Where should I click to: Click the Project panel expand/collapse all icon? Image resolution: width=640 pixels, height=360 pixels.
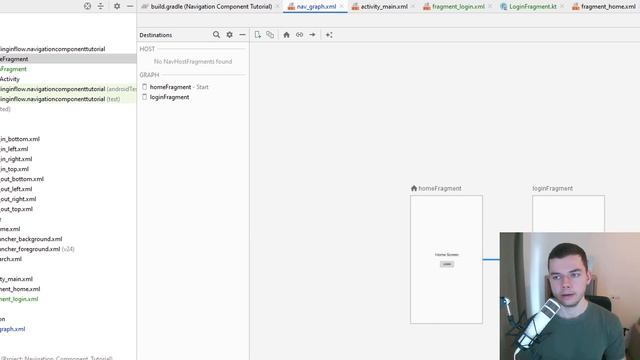coord(100,6)
